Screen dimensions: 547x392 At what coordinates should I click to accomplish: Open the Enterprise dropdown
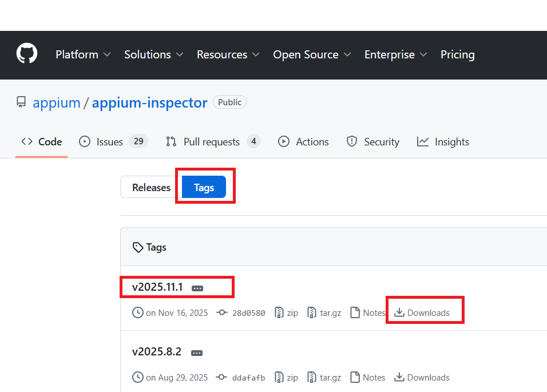395,55
